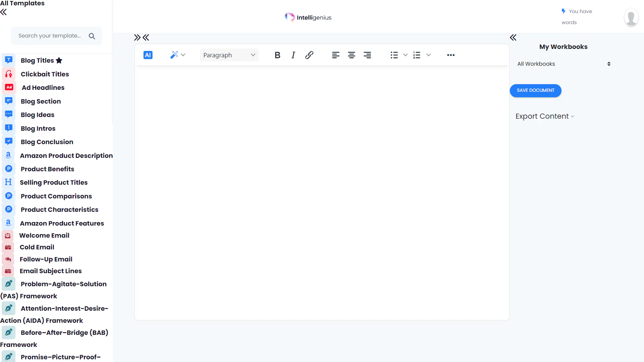Click the lightning bolt words balance icon
644x362 pixels.
point(563,11)
